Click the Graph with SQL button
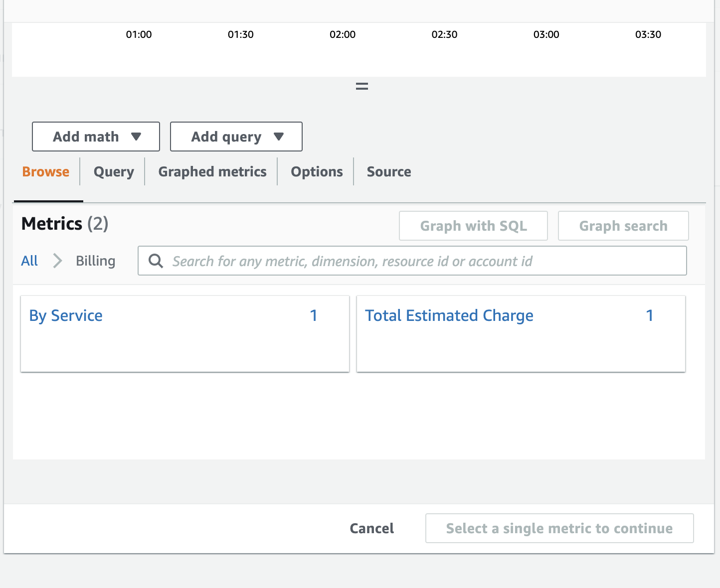The width and height of the screenshot is (720, 588). coord(473,226)
